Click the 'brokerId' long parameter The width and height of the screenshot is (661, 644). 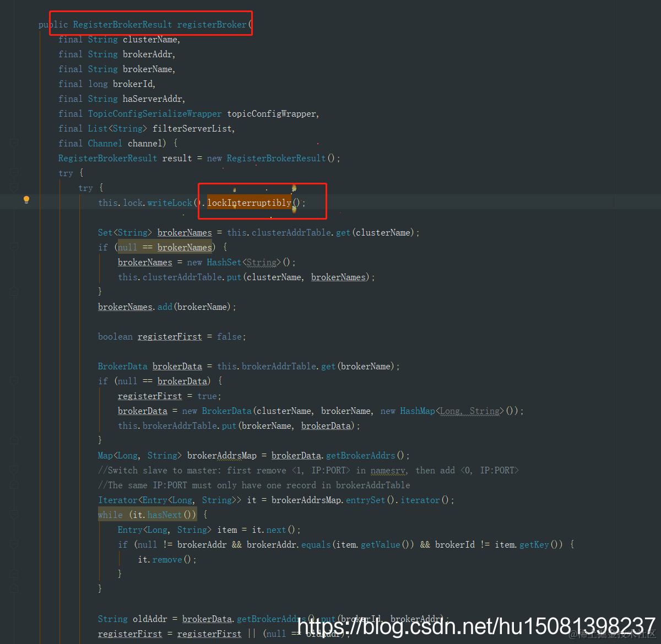pyautogui.click(x=133, y=84)
